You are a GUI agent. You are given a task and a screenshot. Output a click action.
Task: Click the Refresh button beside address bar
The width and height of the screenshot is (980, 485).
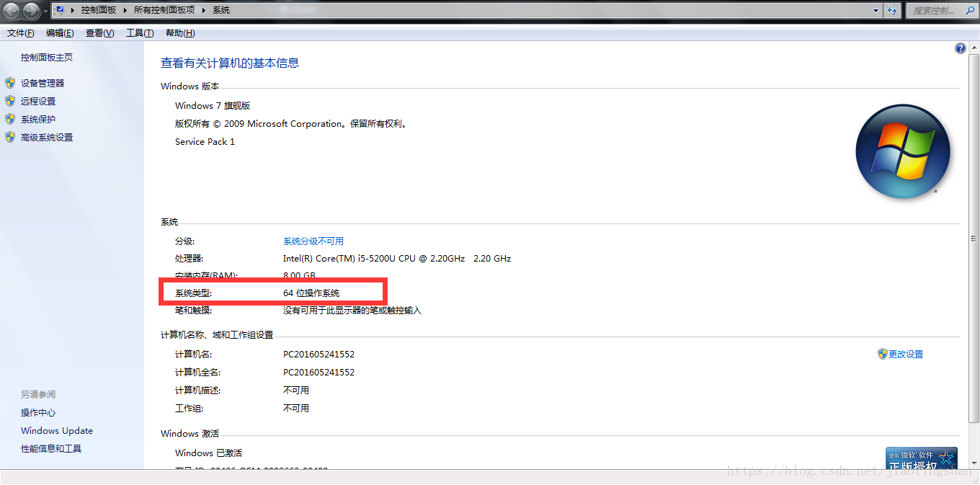tap(893, 11)
